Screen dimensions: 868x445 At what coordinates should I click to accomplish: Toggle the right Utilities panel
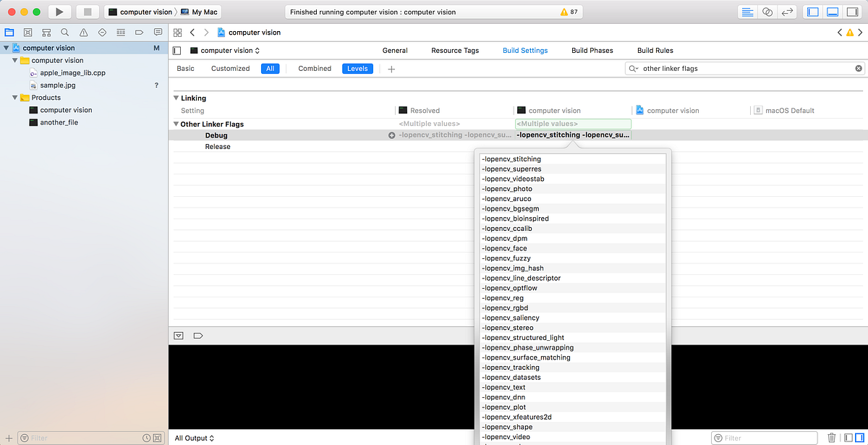[x=851, y=11]
